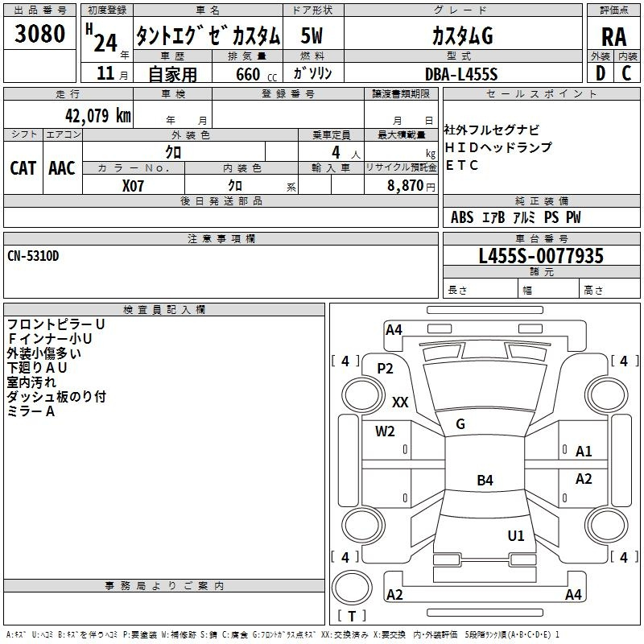Click equipment item PW

[573, 217]
